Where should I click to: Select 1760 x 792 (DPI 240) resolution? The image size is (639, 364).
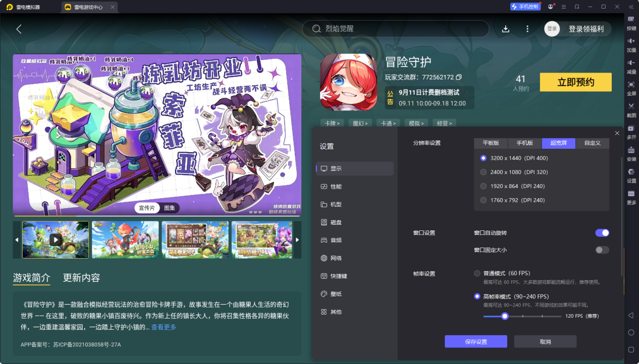pos(512,200)
